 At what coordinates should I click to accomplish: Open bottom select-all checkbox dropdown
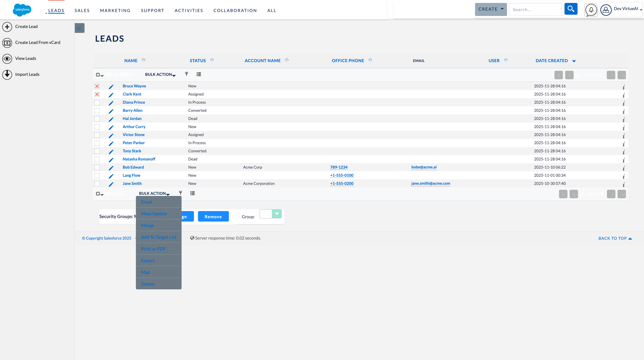[100, 194]
